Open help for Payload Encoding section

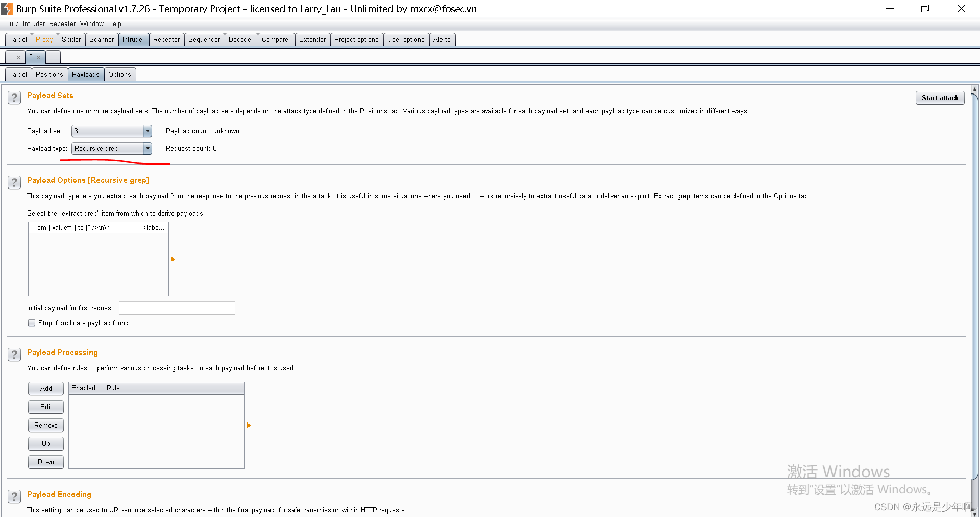(x=14, y=497)
